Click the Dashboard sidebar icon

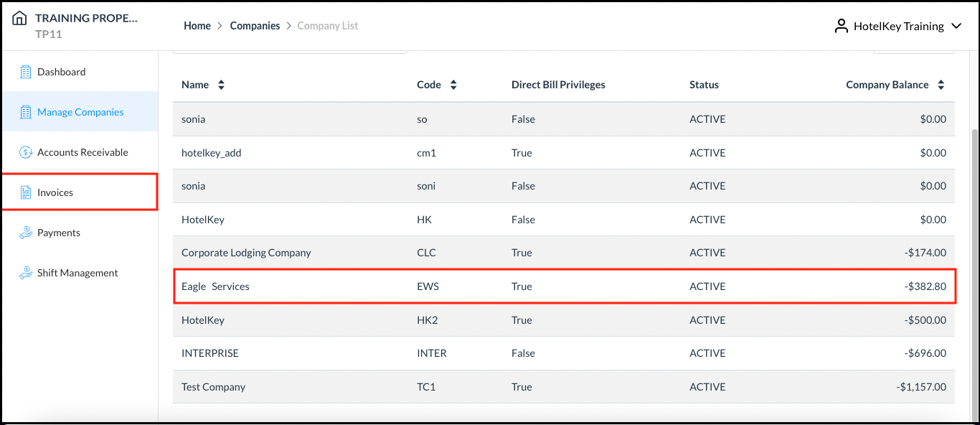pyautogui.click(x=26, y=72)
